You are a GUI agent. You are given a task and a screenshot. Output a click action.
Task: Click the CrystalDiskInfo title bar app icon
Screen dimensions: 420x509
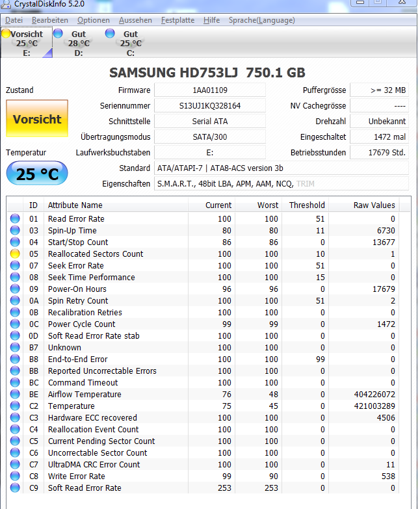(5, 4)
